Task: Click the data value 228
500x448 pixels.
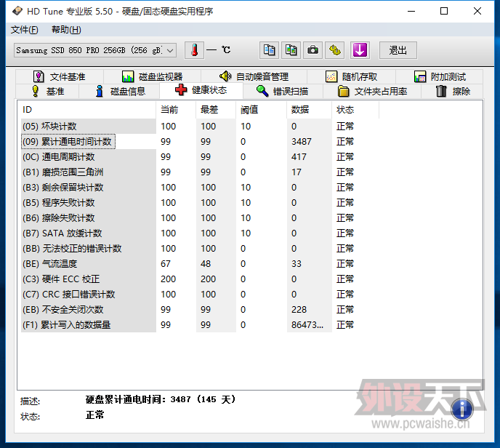Action: [x=299, y=310]
